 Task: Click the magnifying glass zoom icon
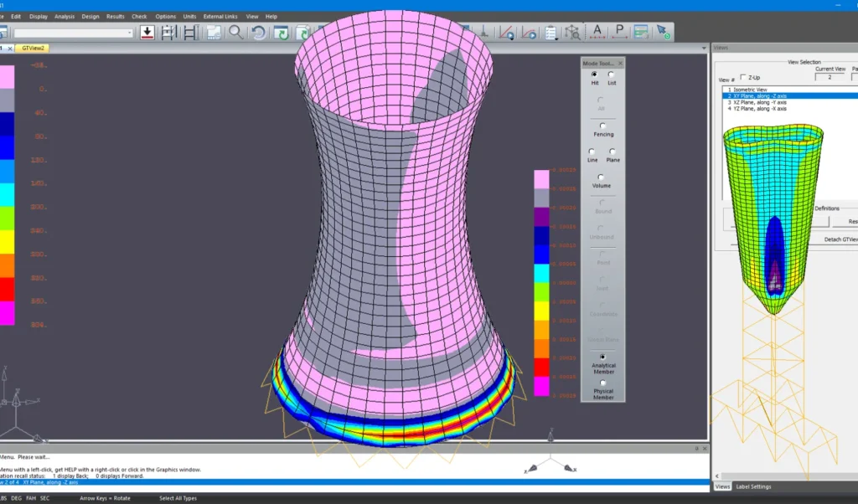[x=236, y=33]
